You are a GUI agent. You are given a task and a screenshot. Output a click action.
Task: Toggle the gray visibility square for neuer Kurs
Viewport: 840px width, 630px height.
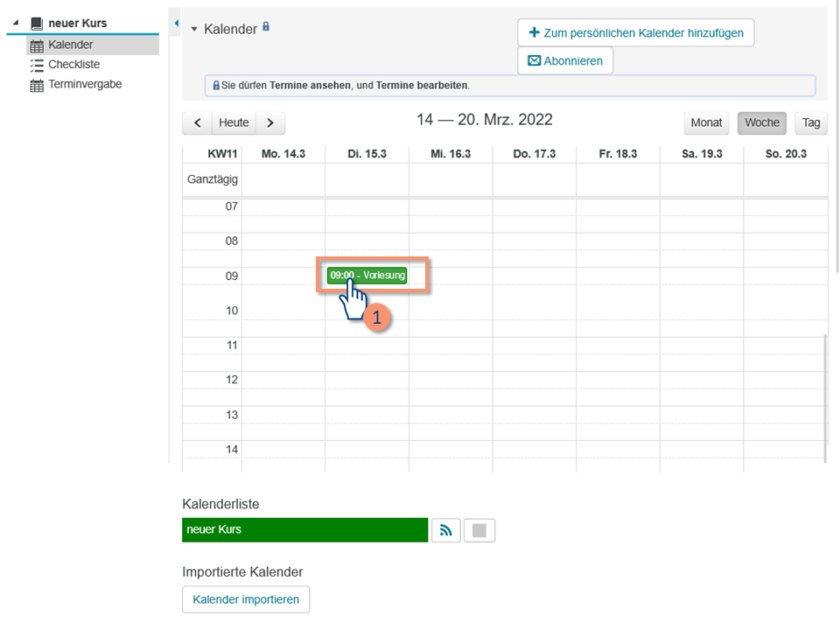pyautogui.click(x=479, y=530)
